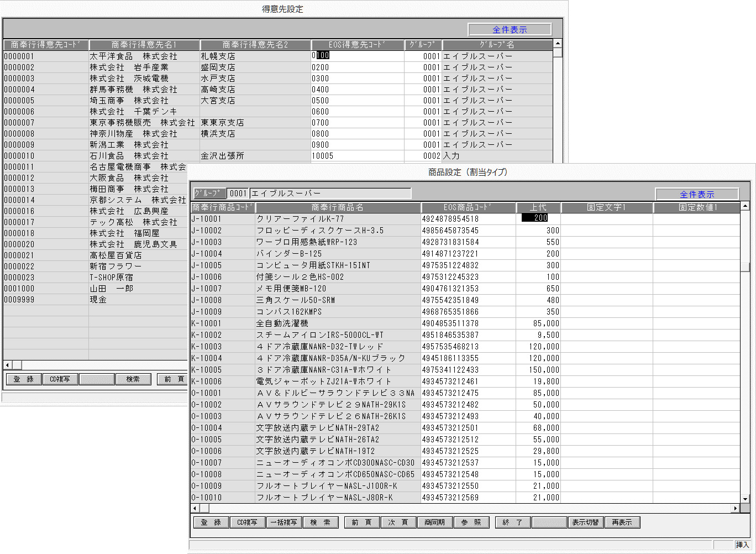Click the 固定文字1 column header
The image size is (756, 554).
607,207
